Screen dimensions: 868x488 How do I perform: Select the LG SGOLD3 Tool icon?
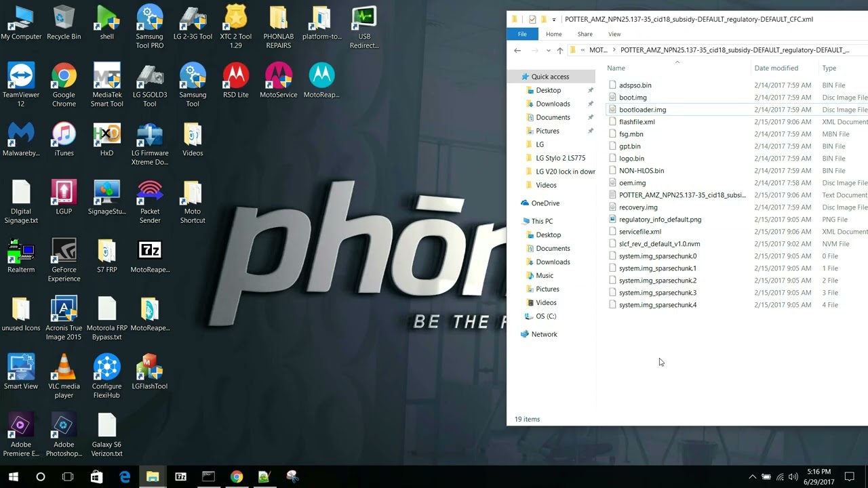[149, 85]
